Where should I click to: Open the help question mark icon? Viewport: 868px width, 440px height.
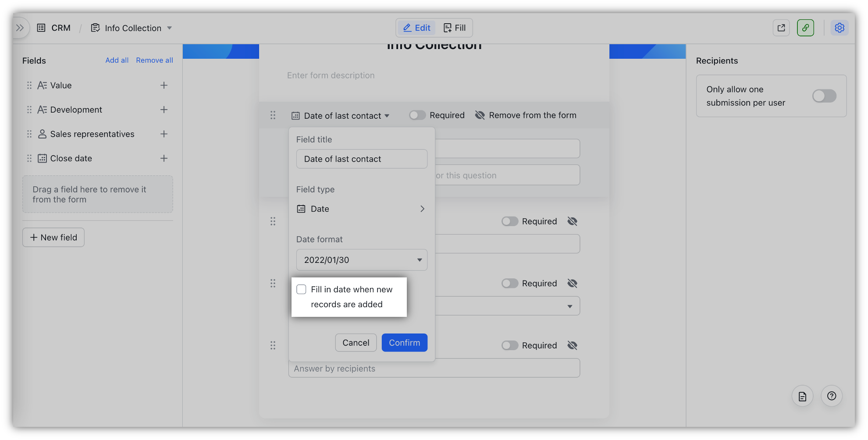click(x=831, y=396)
